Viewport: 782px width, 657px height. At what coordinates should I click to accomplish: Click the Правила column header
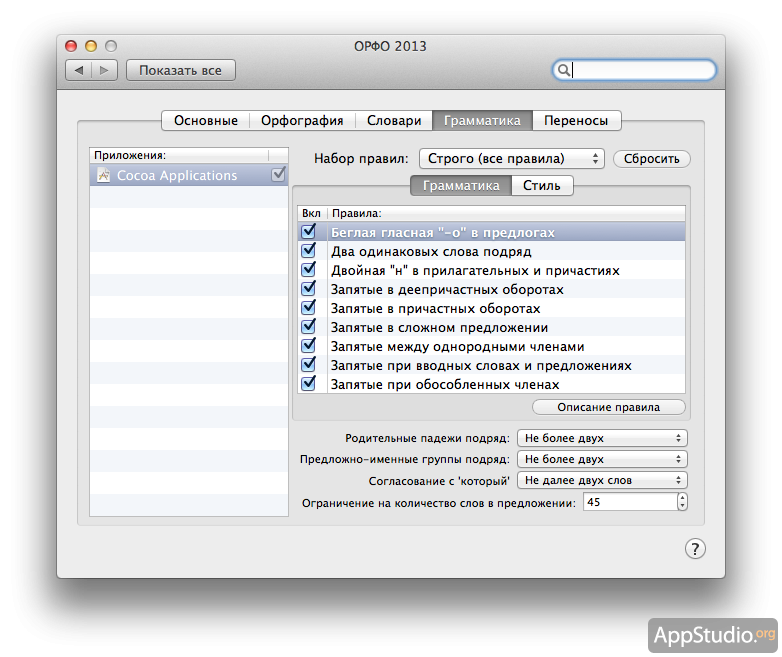click(x=506, y=213)
